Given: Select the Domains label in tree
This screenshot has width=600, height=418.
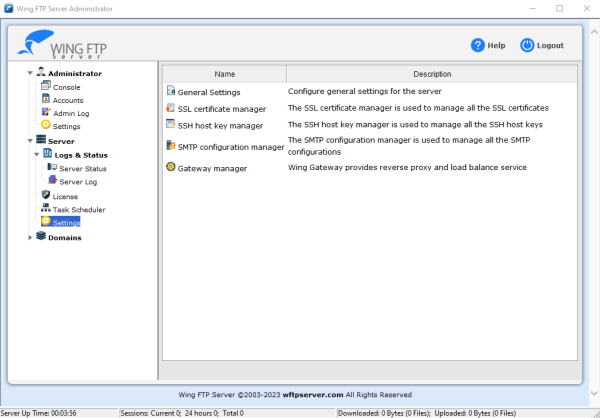Looking at the screenshot, I should click(x=65, y=238).
